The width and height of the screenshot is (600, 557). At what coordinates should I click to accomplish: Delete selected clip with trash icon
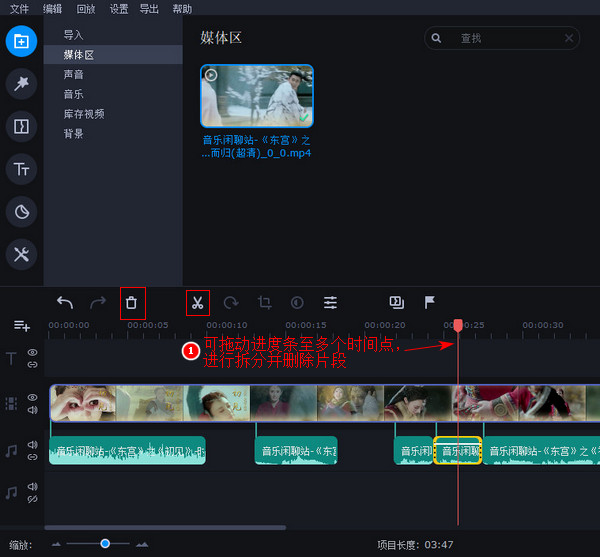[131, 303]
